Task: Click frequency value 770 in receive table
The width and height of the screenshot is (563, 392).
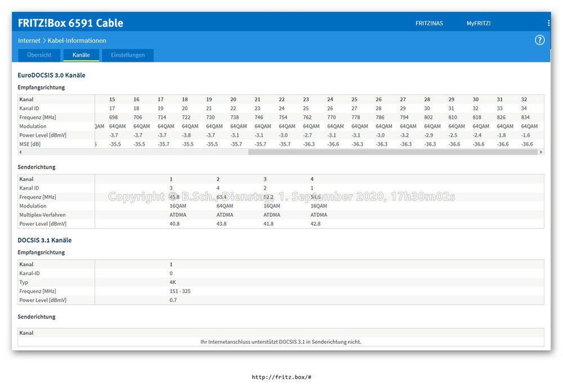Action: coord(331,117)
